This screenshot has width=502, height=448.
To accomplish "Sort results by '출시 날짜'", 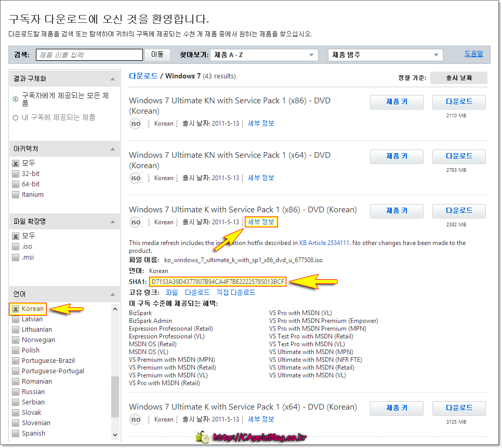I will click(459, 78).
